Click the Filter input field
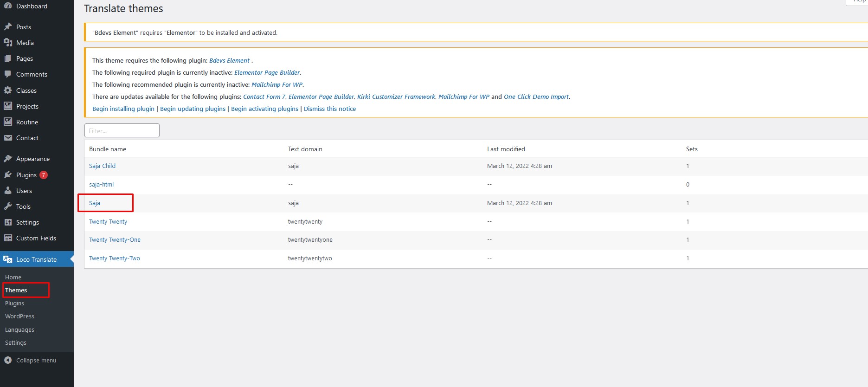This screenshot has width=868, height=387. [122, 130]
